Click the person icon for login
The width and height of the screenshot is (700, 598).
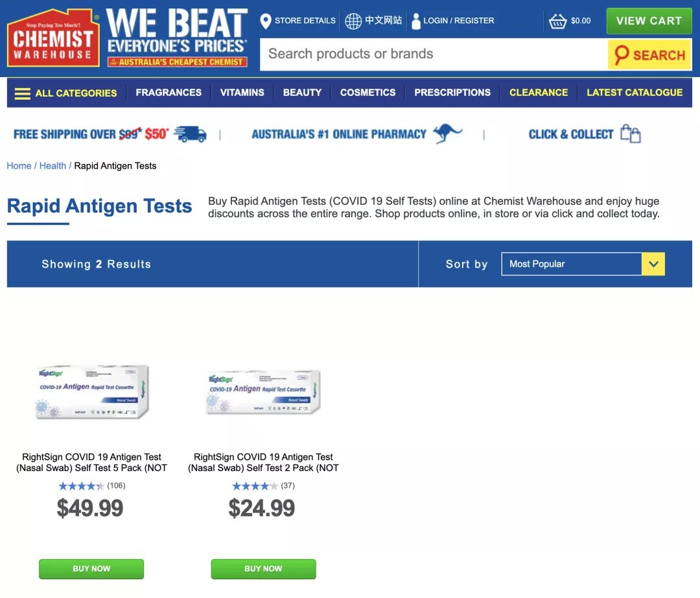tap(416, 21)
